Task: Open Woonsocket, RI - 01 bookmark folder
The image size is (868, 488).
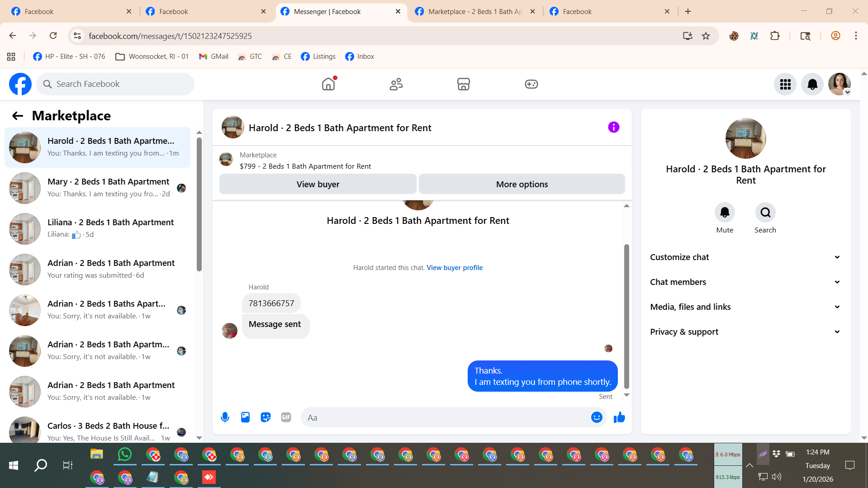Action: click(152, 57)
